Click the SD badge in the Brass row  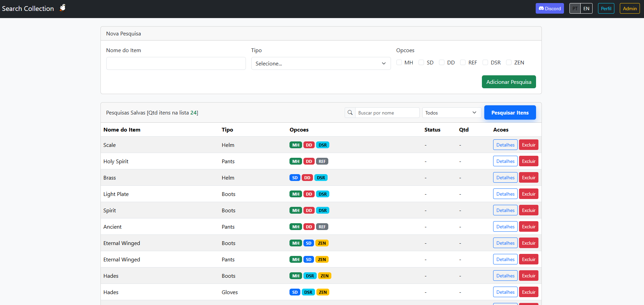(295, 178)
